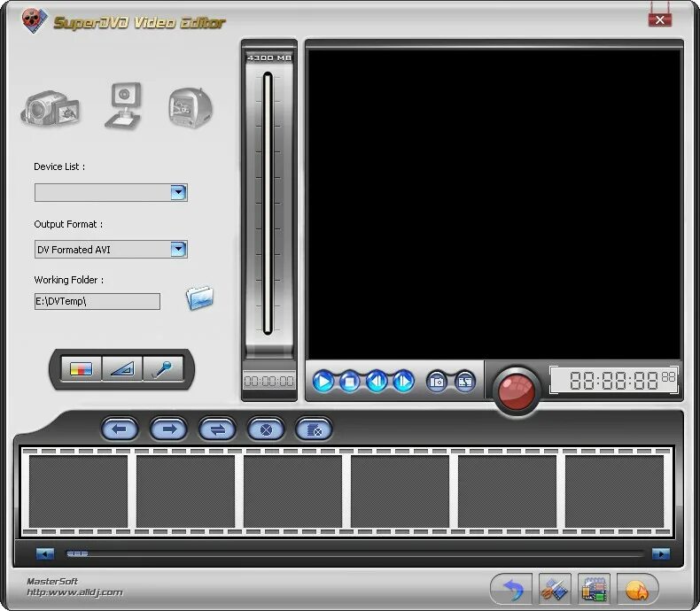The height and width of the screenshot is (611, 700).
Task: Delete all clips from the storyboard
Action: (314, 429)
